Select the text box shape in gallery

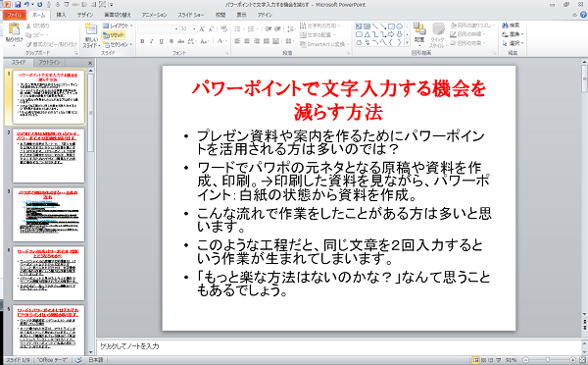pos(359,26)
